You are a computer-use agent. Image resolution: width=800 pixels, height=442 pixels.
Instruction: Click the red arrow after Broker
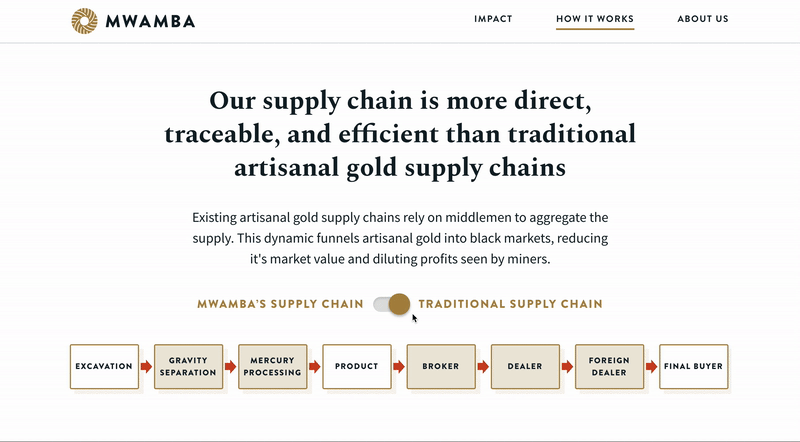(x=483, y=366)
